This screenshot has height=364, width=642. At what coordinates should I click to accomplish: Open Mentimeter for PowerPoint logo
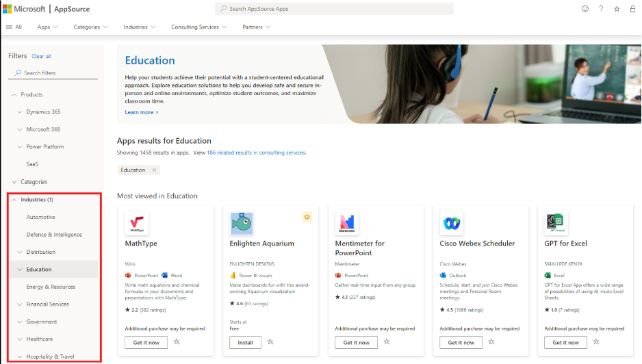point(347,223)
